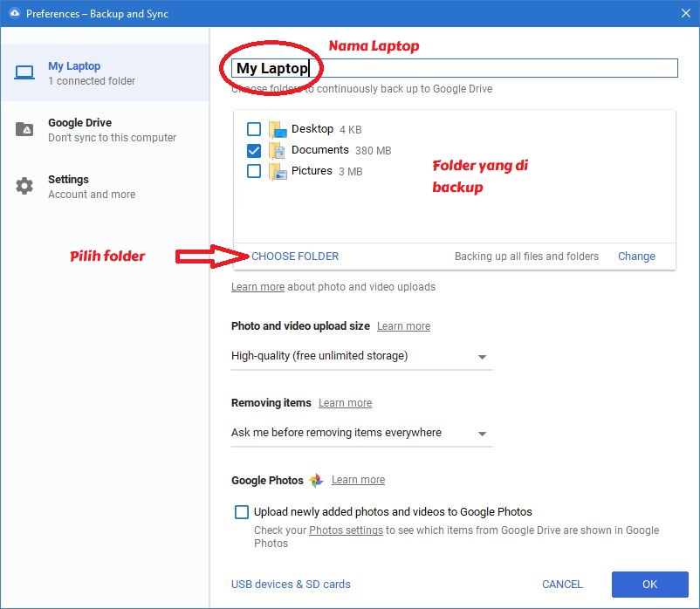Select the My Laptop section in sidebar
700x609 pixels.
pyautogui.click(x=105, y=72)
